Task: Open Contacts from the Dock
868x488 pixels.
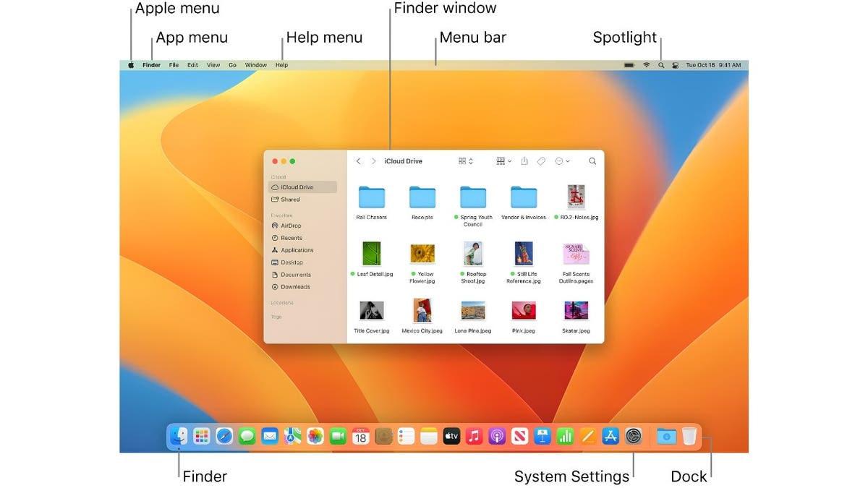Action: pos(383,436)
